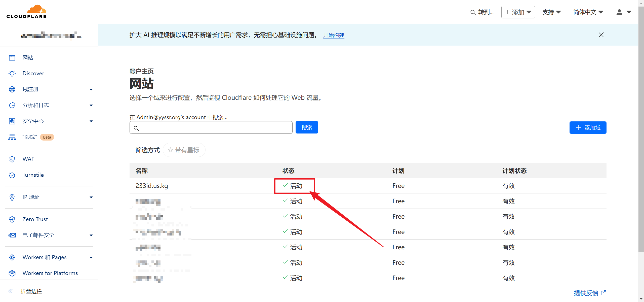Click the Cloudflare logo
The height and width of the screenshot is (302, 644).
(26, 12)
